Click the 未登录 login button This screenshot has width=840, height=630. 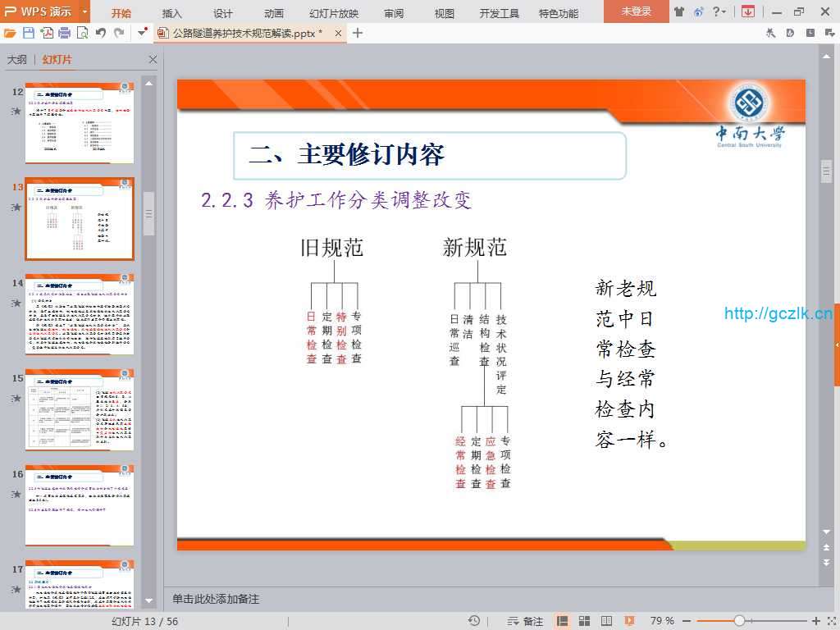(x=636, y=11)
